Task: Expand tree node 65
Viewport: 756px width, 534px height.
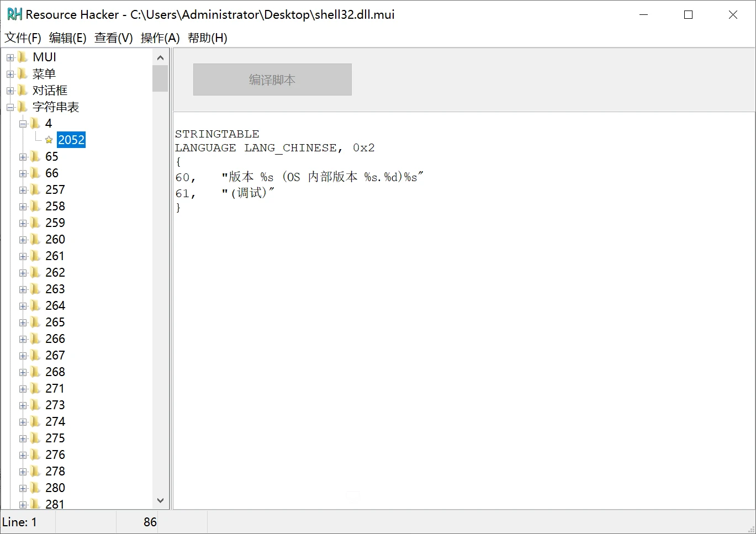Action: 23,157
